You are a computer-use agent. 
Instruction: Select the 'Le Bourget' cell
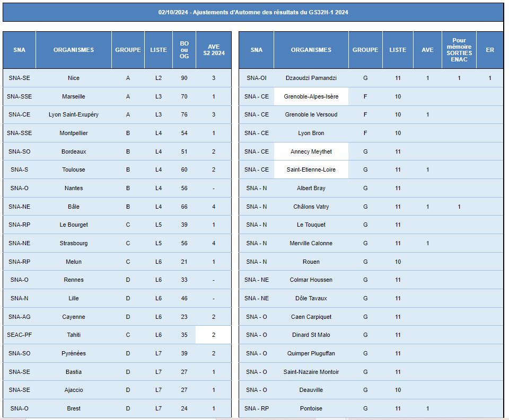[74, 225]
